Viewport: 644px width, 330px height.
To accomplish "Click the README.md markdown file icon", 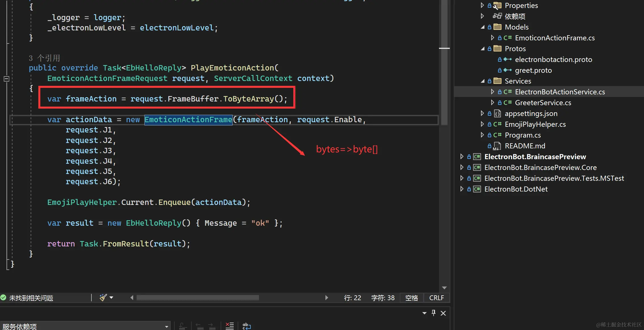I will 497,146.
